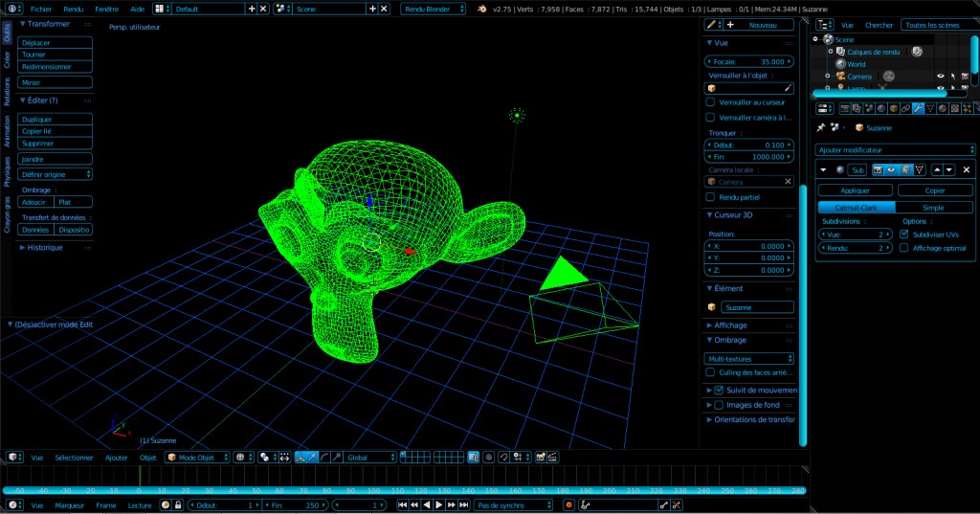
Task: Open Rendu menu in top bar
Action: point(73,10)
